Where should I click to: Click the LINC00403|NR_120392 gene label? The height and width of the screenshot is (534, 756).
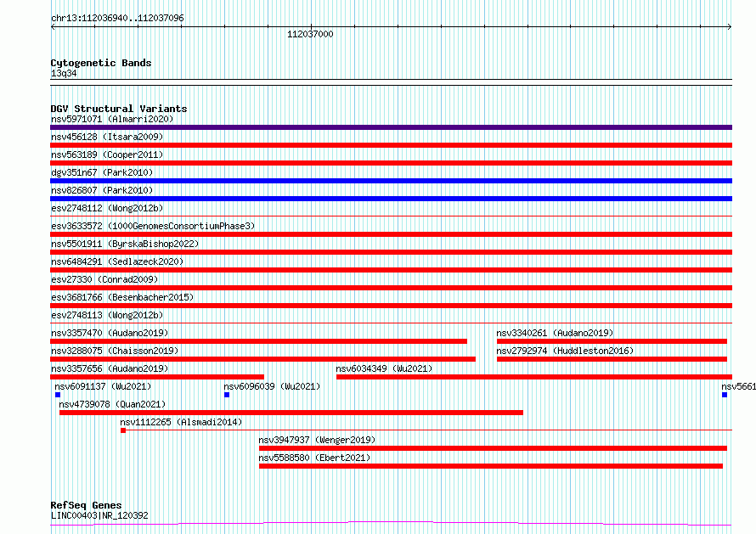pos(99,515)
